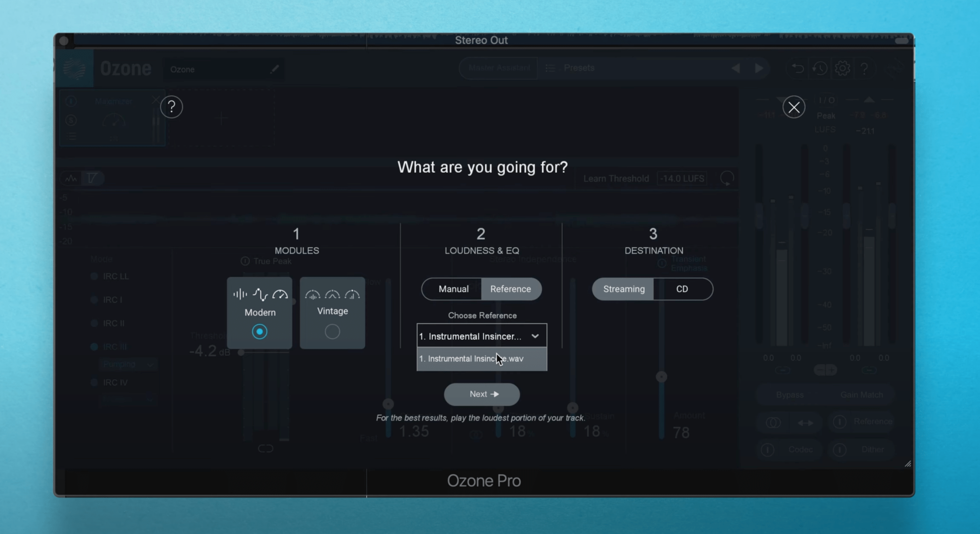The image size is (980, 534).
Task: Click the 'Stereo Out' window title
Action: 481,40
